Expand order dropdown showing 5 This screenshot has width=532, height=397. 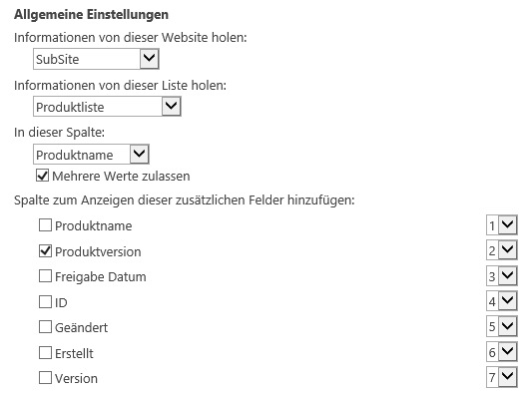click(502, 326)
